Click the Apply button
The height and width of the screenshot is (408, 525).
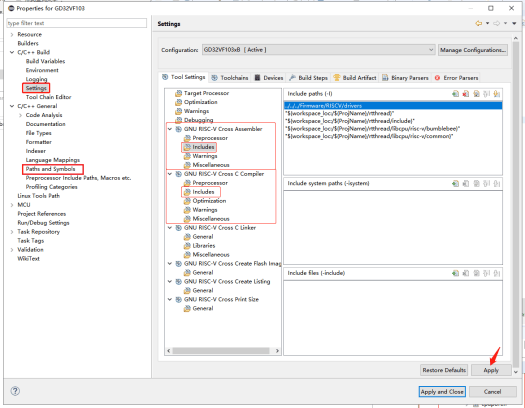pyautogui.click(x=491, y=370)
